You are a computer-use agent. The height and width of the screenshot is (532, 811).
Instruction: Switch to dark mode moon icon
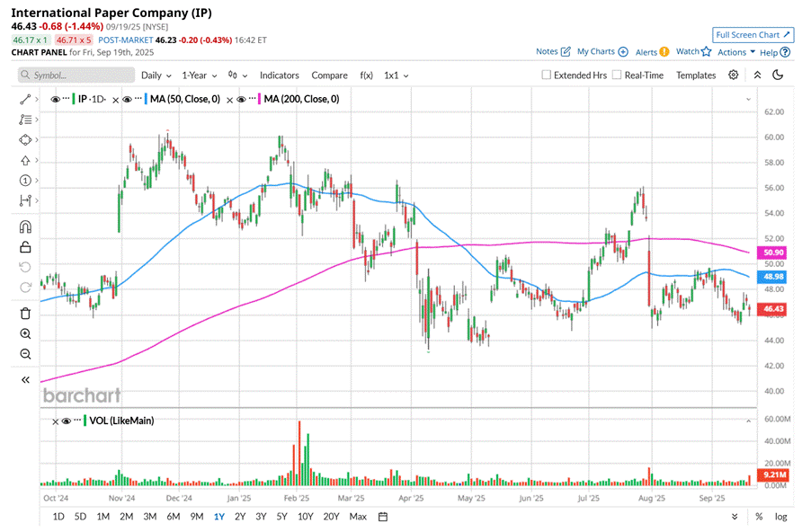click(778, 75)
